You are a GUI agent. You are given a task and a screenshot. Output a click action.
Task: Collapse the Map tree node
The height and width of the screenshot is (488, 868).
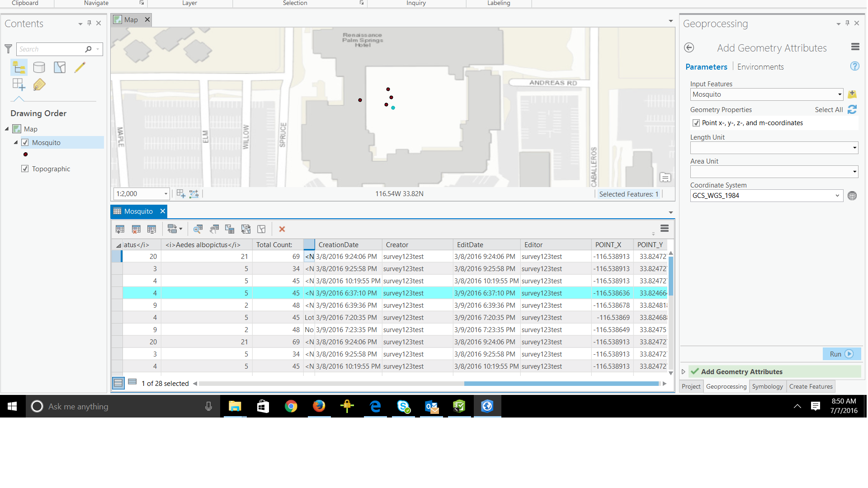coord(7,129)
